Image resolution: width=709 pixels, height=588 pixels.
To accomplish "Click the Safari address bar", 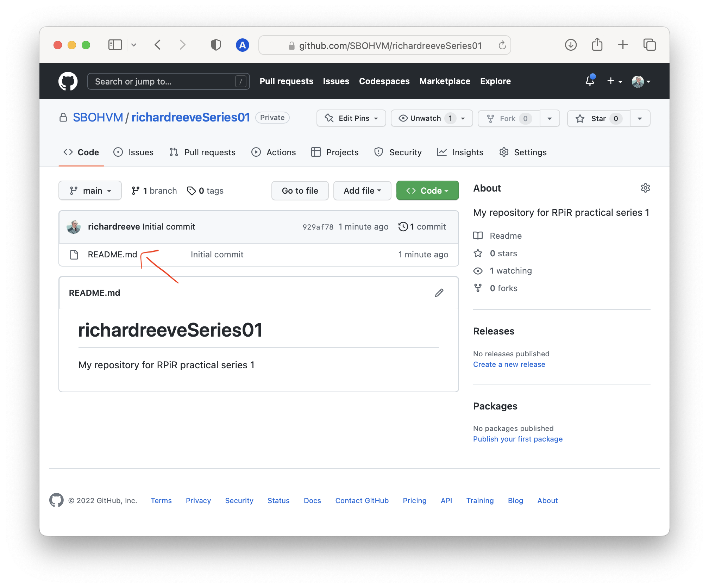I will [x=384, y=45].
